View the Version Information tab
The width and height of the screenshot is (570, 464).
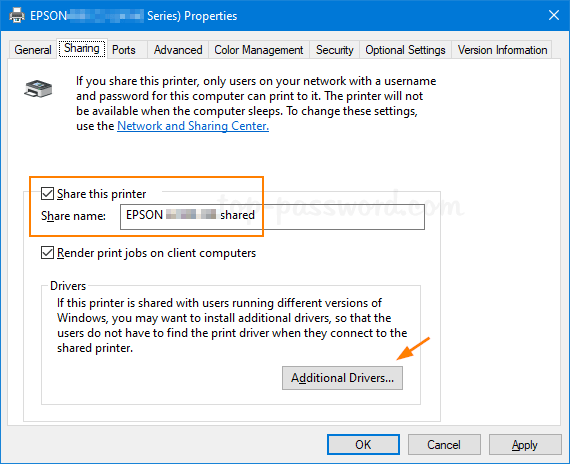(502, 50)
